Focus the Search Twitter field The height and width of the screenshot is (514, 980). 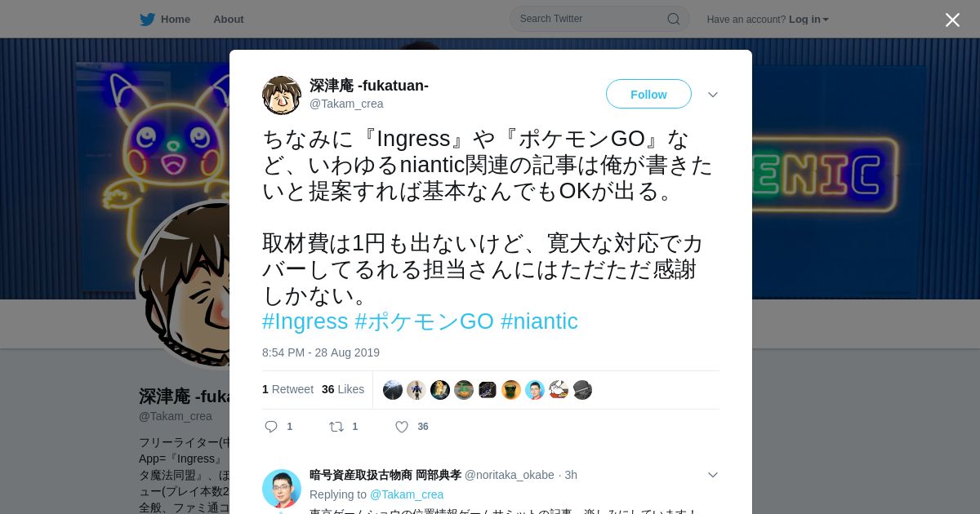tap(599, 19)
